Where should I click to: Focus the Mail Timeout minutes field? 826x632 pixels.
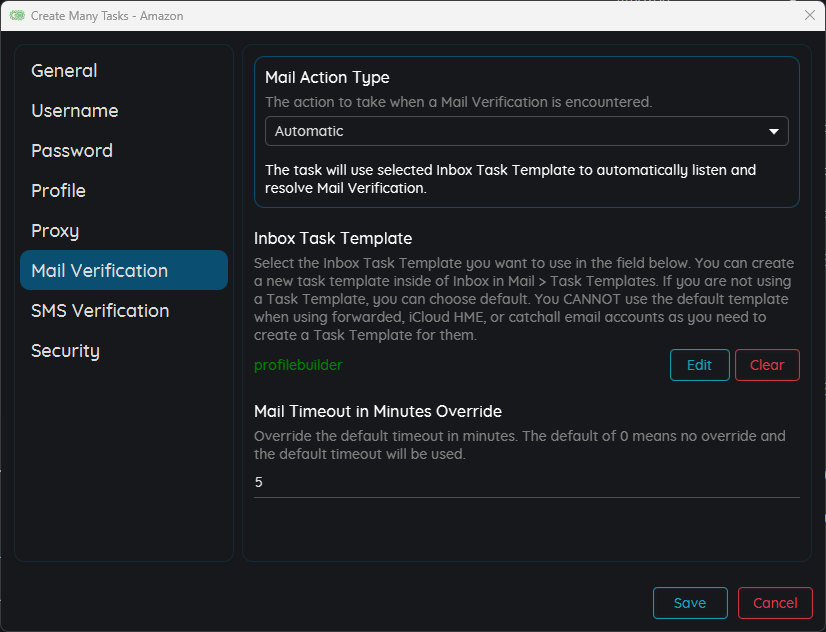(x=526, y=482)
